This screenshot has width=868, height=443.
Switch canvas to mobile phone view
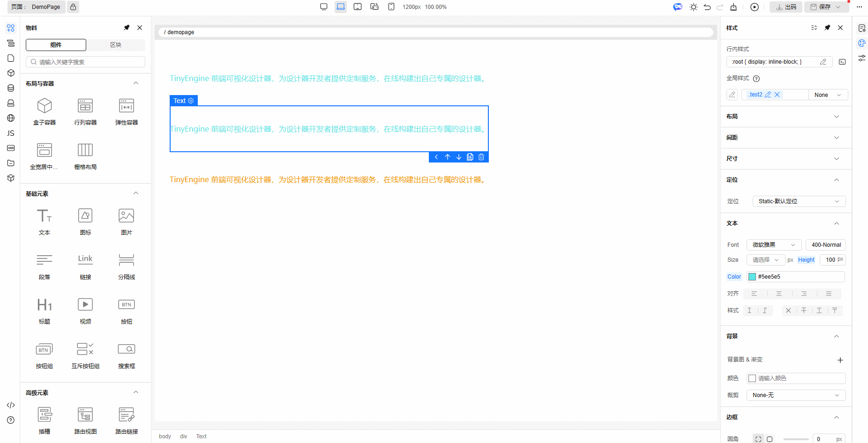coord(391,7)
